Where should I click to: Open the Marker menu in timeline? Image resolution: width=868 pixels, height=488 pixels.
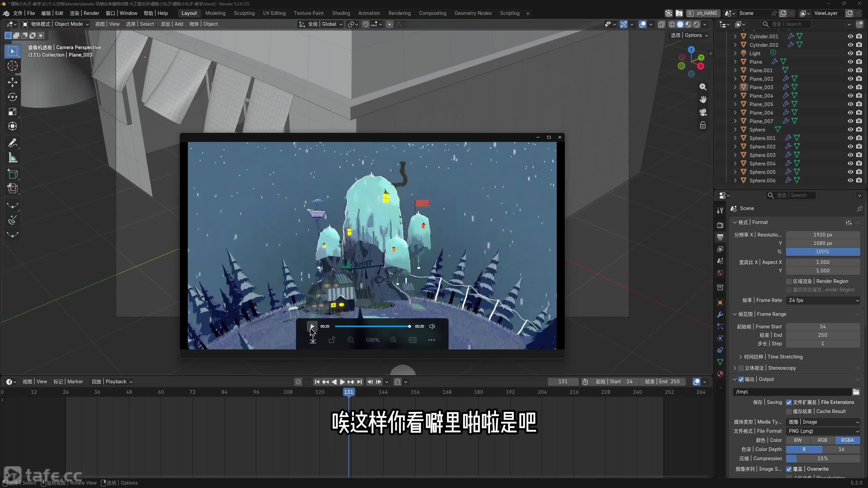tap(68, 382)
